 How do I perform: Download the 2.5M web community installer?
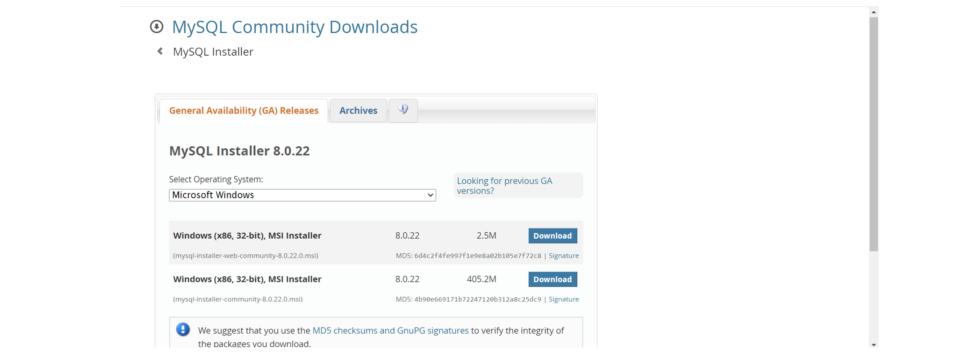point(552,236)
